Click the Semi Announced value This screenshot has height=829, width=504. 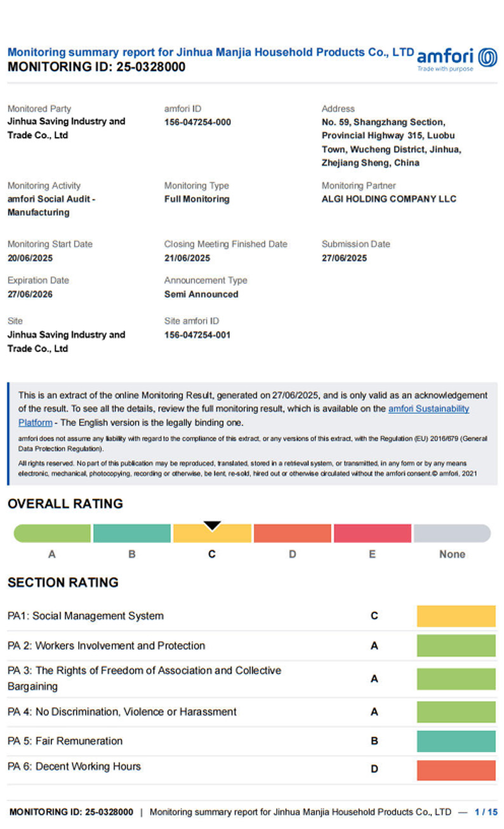pos(201,294)
